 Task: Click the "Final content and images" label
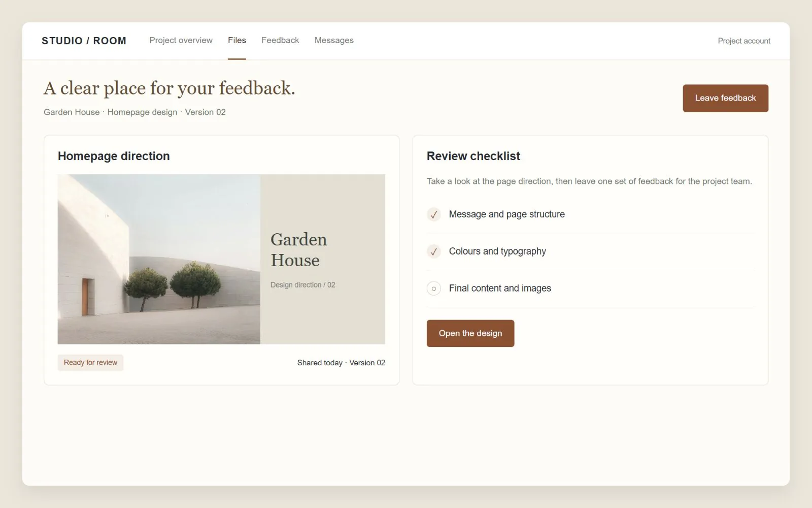[x=500, y=289]
